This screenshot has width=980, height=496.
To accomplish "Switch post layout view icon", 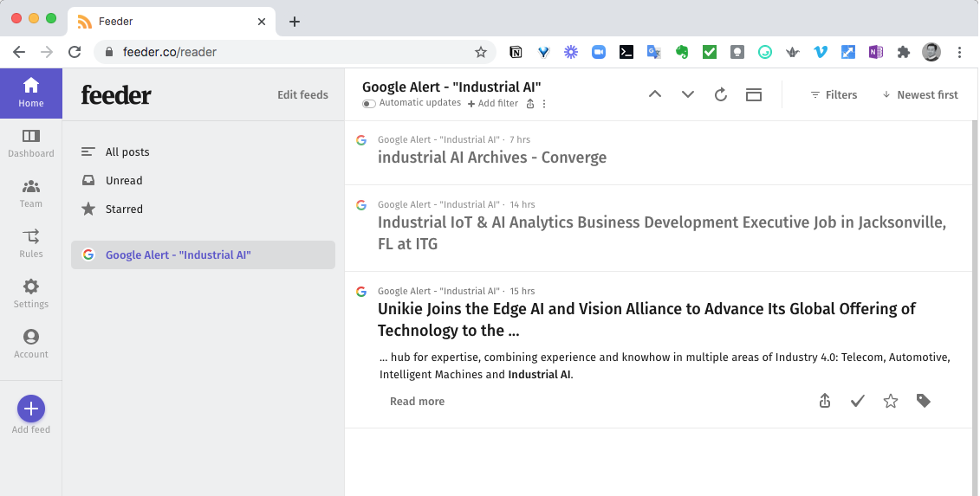I will [x=754, y=94].
